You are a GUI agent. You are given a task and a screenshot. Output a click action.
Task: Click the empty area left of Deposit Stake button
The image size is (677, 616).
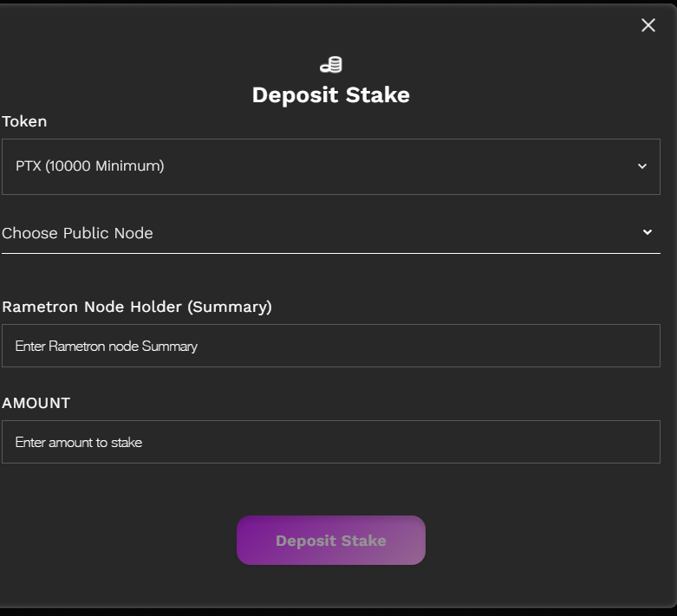(x=121, y=541)
